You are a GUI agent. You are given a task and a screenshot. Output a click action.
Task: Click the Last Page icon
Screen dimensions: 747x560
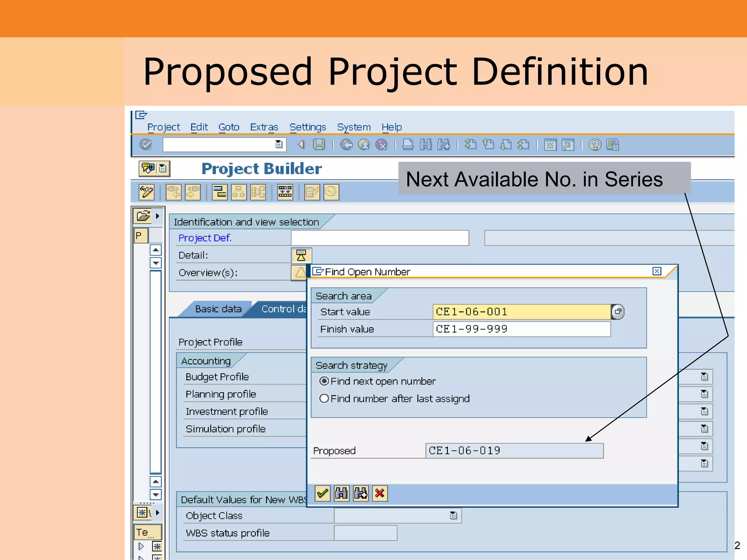(523, 145)
